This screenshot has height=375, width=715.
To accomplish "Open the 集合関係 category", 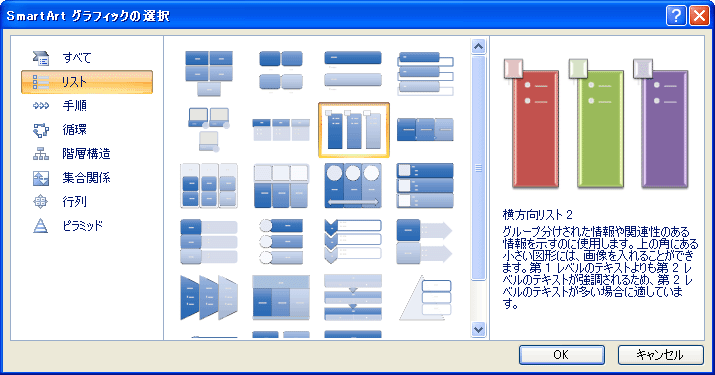I will coord(87,178).
